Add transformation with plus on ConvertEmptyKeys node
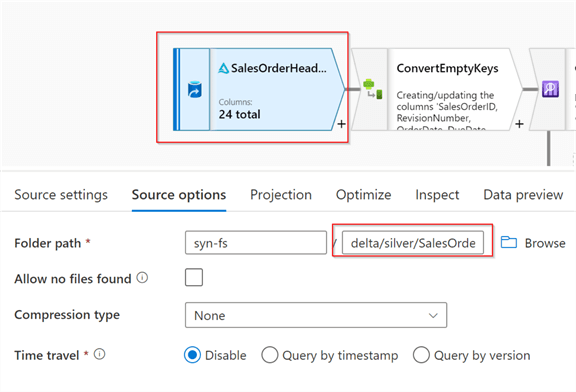 [519, 124]
